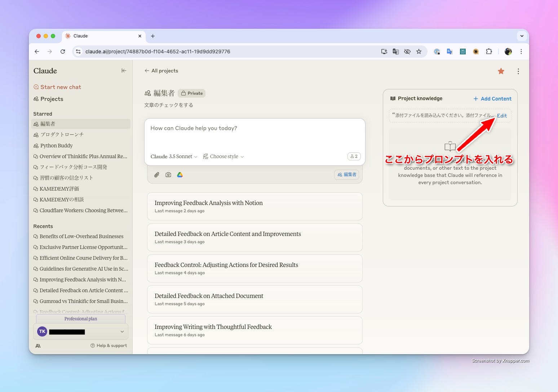Click the browser Reload button

[63, 52]
